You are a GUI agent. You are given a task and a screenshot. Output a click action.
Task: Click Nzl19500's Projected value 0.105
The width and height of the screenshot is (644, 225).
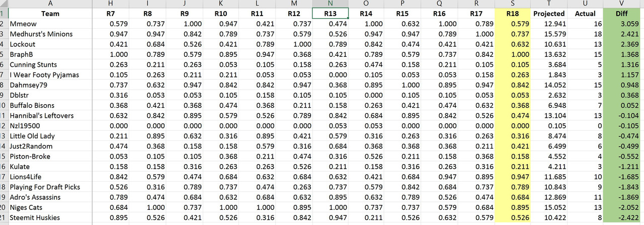pyautogui.click(x=548, y=126)
